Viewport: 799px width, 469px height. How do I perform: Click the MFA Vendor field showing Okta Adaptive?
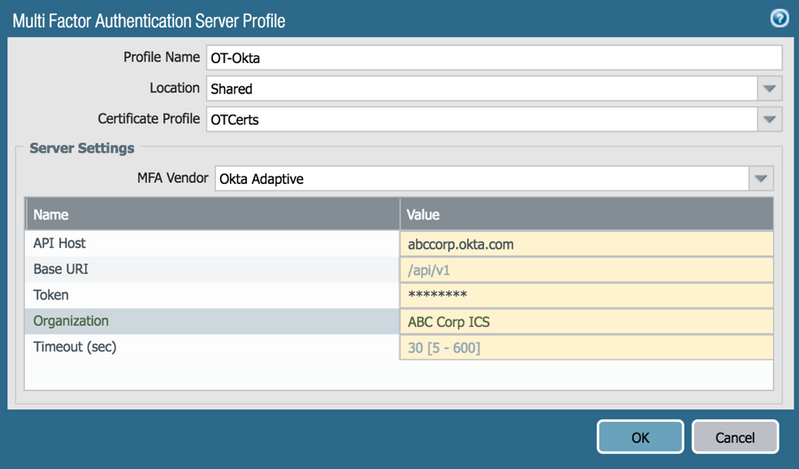(x=480, y=179)
